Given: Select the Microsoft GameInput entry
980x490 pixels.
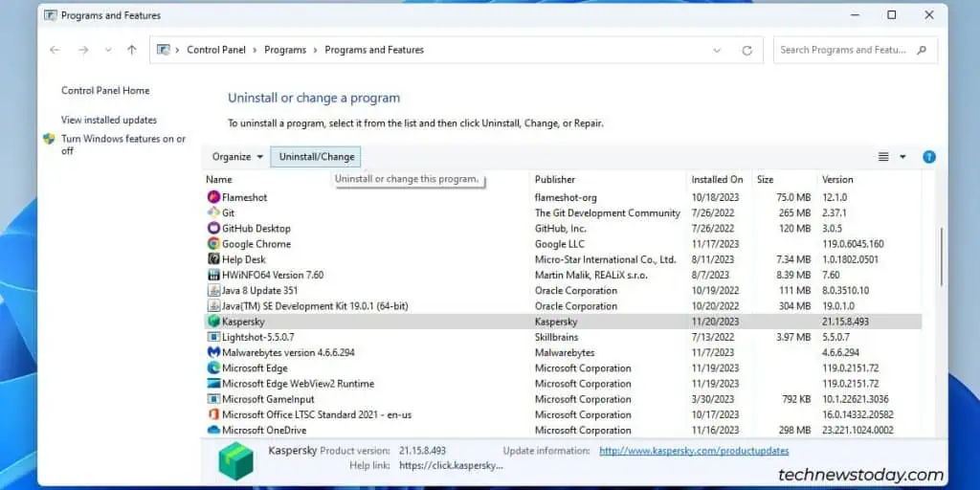Looking at the screenshot, I should tap(268, 399).
